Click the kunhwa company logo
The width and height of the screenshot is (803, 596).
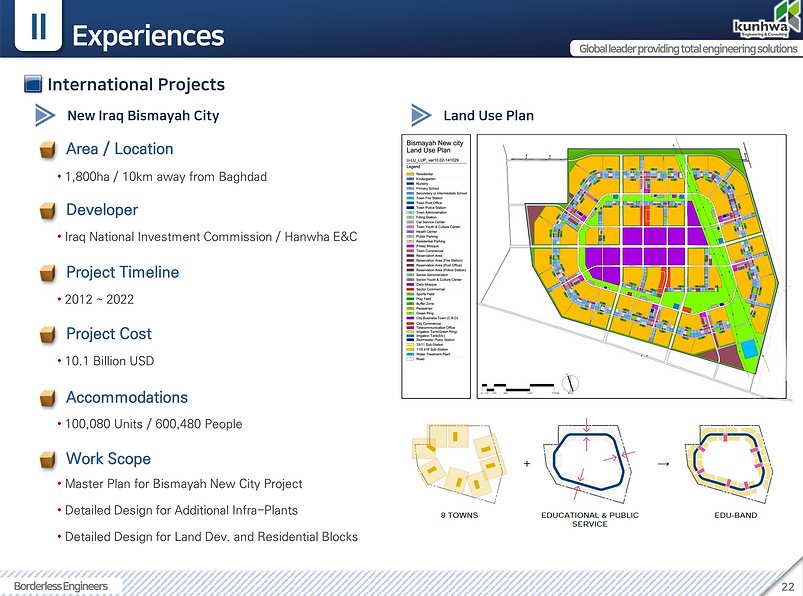point(767,20)
